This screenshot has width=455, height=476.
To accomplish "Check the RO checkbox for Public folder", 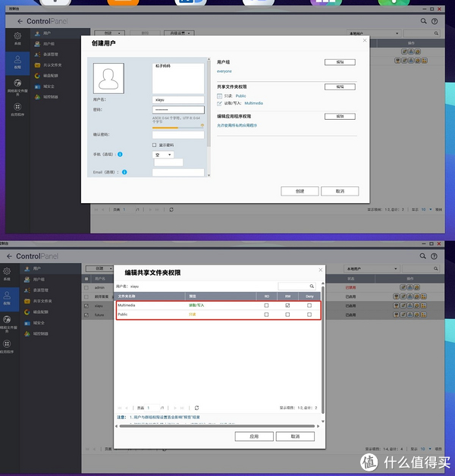I will [x=266, y=314].
